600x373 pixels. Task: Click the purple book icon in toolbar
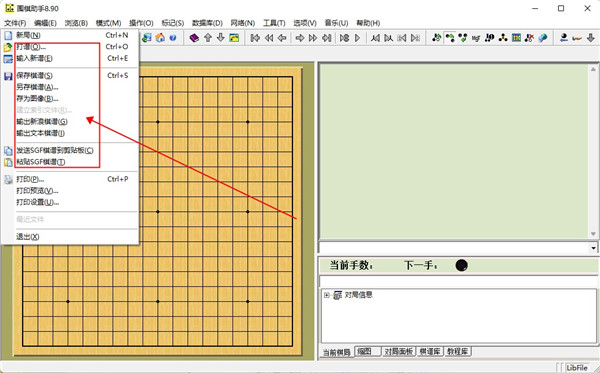(194, 38)
